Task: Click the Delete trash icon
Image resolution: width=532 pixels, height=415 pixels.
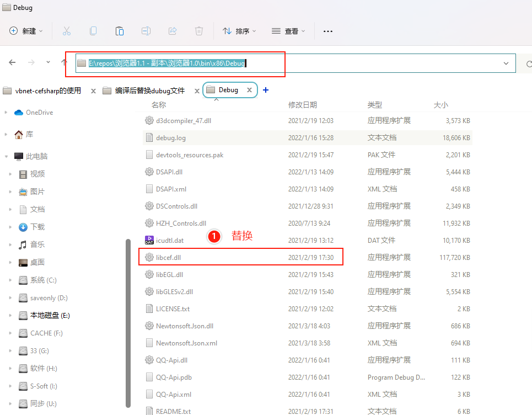Action: [x=199, y=31]
